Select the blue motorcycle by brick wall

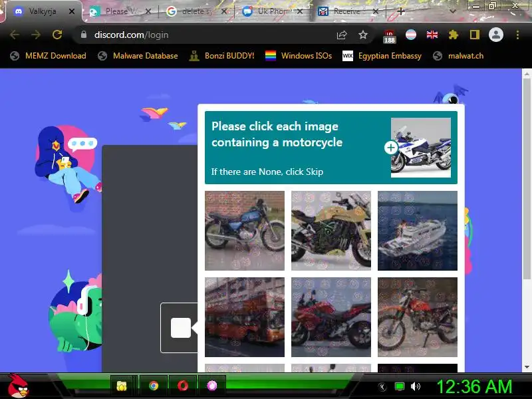[245, 231]
